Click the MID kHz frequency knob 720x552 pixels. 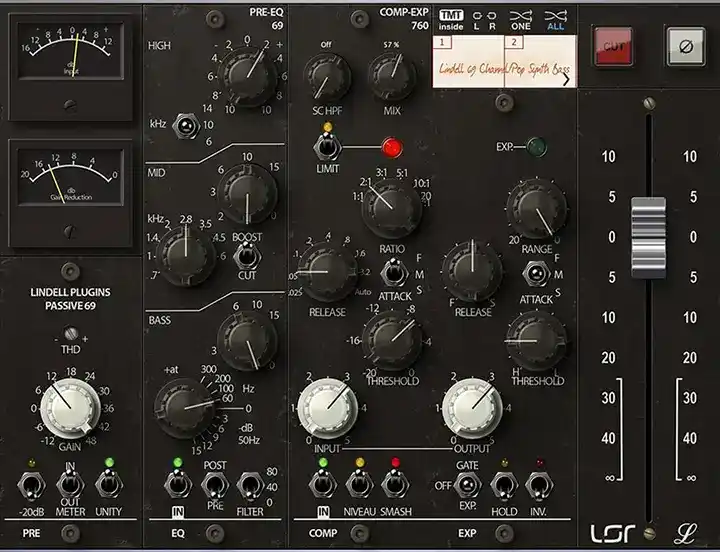pos(186,255)
